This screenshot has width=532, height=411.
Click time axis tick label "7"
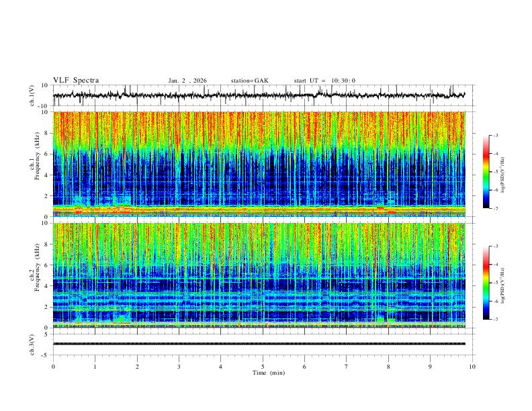(347, 367)
